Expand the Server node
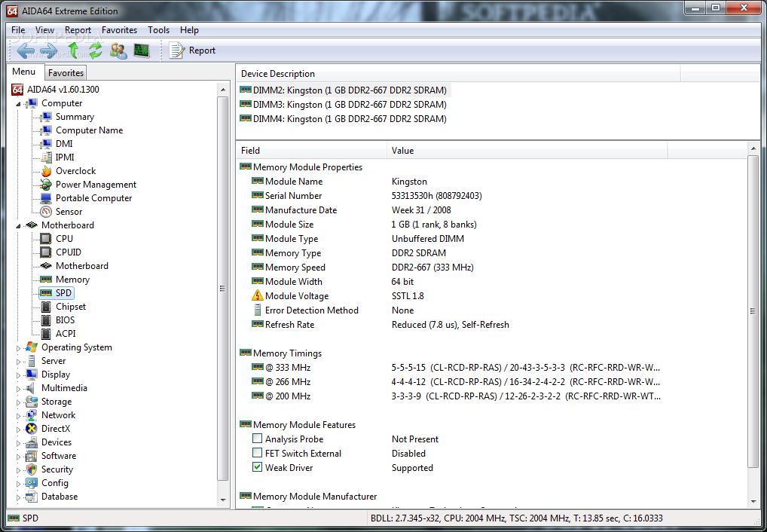 19,362
